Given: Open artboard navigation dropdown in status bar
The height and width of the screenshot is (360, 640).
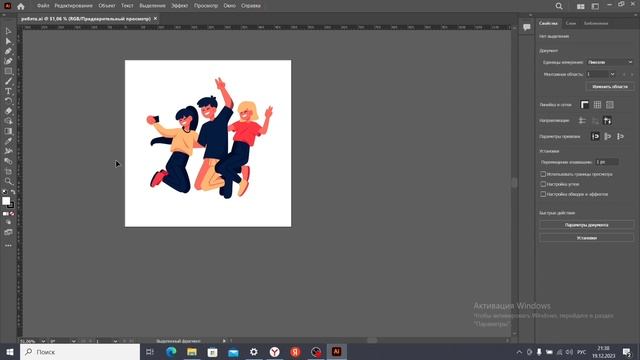Looking at the screenshot, I should pyautogui.click(x=115, y=341).
